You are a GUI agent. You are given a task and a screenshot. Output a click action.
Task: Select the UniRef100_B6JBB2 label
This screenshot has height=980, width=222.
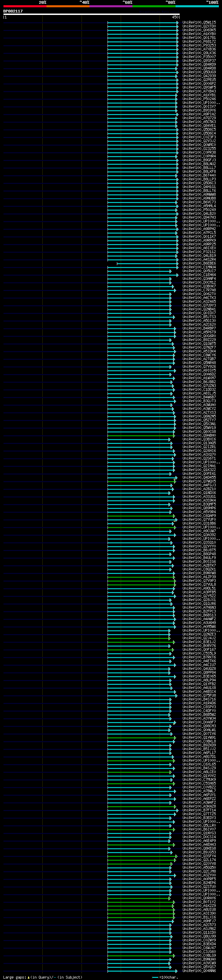[199, 382]
